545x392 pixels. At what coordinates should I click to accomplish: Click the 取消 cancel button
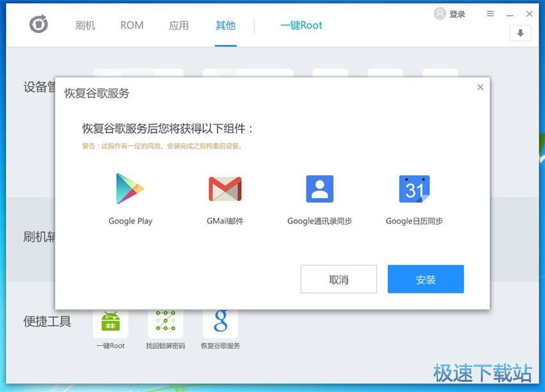pos(339,279)
